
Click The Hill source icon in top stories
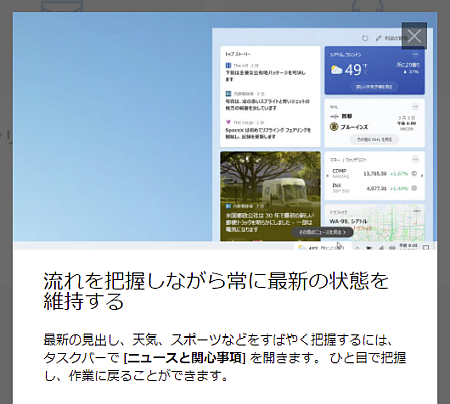(x=228, y=65)
